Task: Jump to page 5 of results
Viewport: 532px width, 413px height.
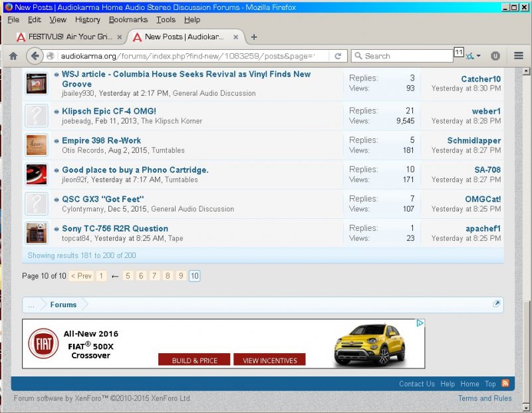Action: tap(128, 276)
